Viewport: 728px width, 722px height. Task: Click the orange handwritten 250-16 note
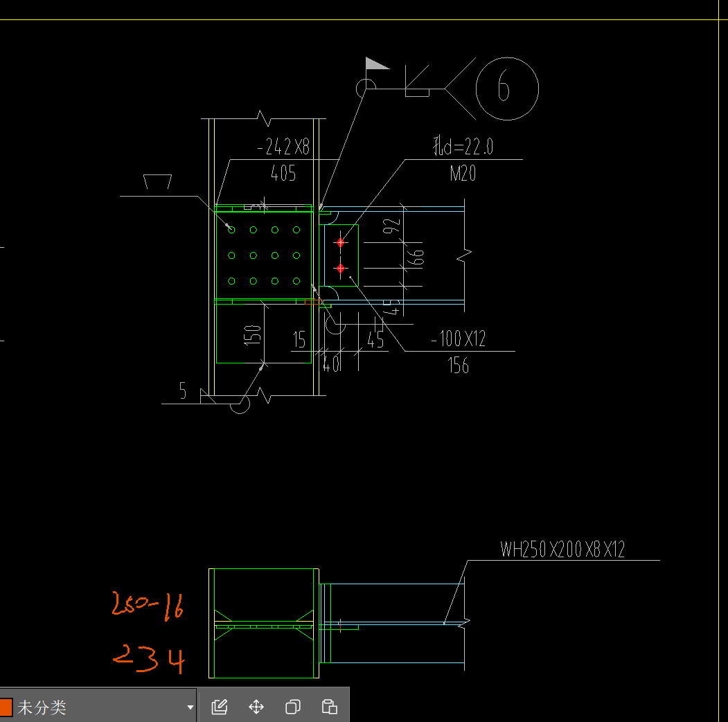[x=148, y=606]
